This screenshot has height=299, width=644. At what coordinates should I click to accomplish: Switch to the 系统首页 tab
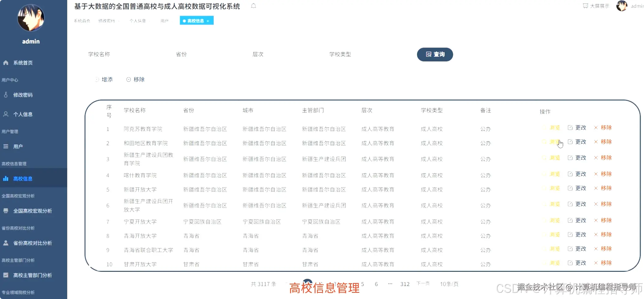pyautogui.click(x=82, y=21)
